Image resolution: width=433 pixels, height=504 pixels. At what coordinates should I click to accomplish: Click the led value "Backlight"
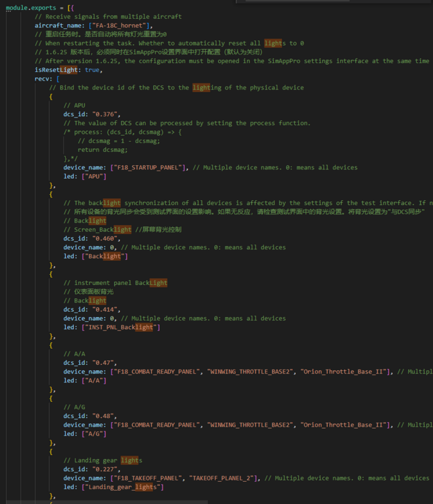coord(105,257)
